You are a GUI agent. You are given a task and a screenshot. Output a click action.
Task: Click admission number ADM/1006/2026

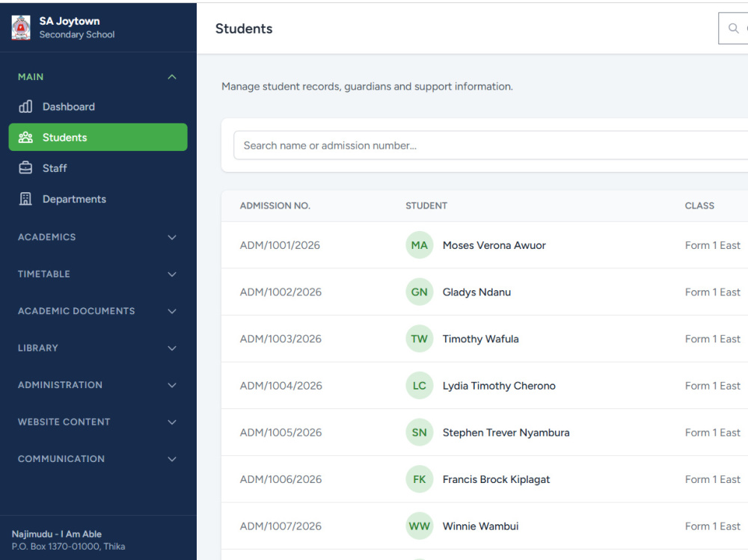(x=281, y=479)
